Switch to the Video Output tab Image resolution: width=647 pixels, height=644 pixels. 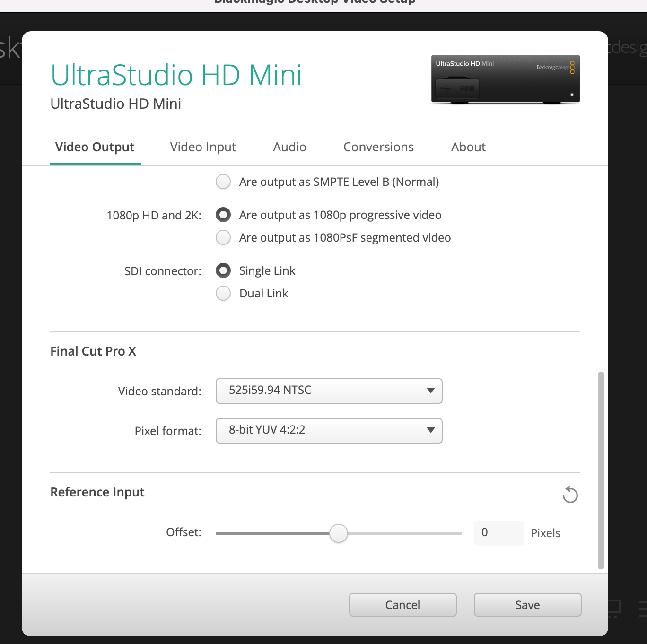pyautogui.click(x=95, y=147)
